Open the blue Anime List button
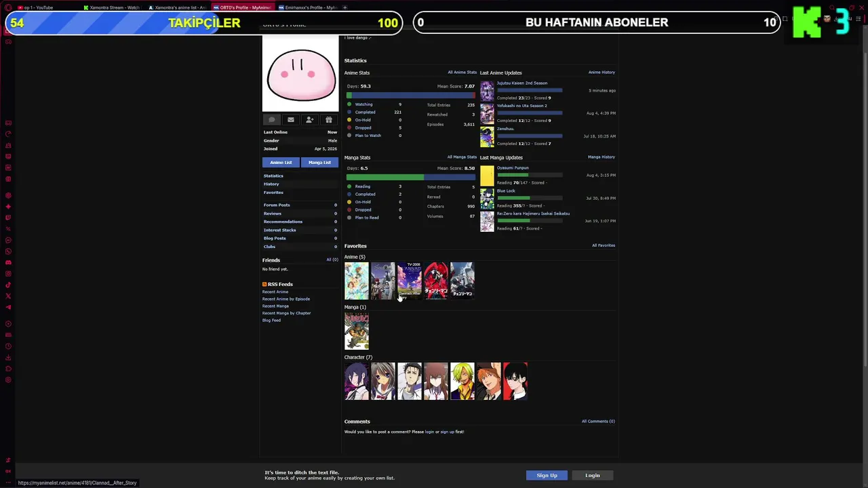868x488 pixels. coord(281,163)
